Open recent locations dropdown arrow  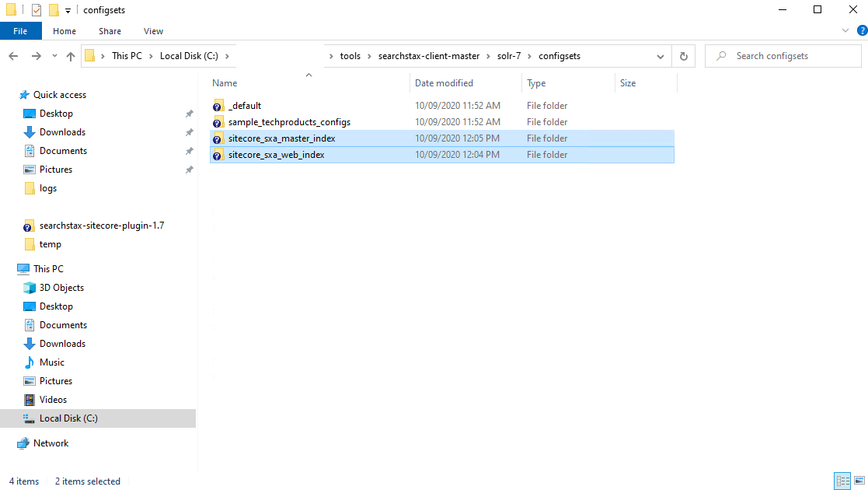(54, 56)
